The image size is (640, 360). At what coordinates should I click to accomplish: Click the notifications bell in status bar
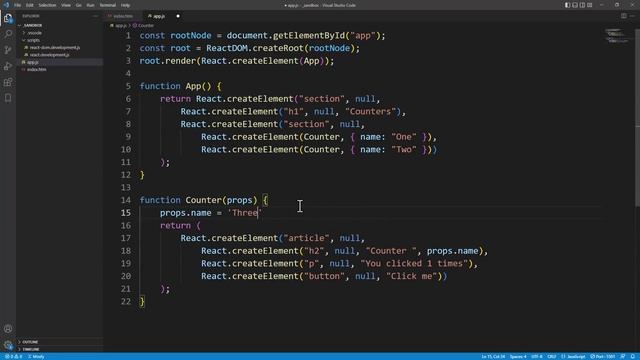point(633,356)
